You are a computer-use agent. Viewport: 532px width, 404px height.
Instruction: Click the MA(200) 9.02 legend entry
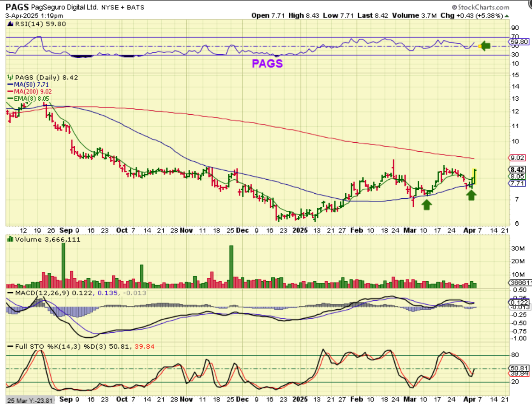point(29,92)
